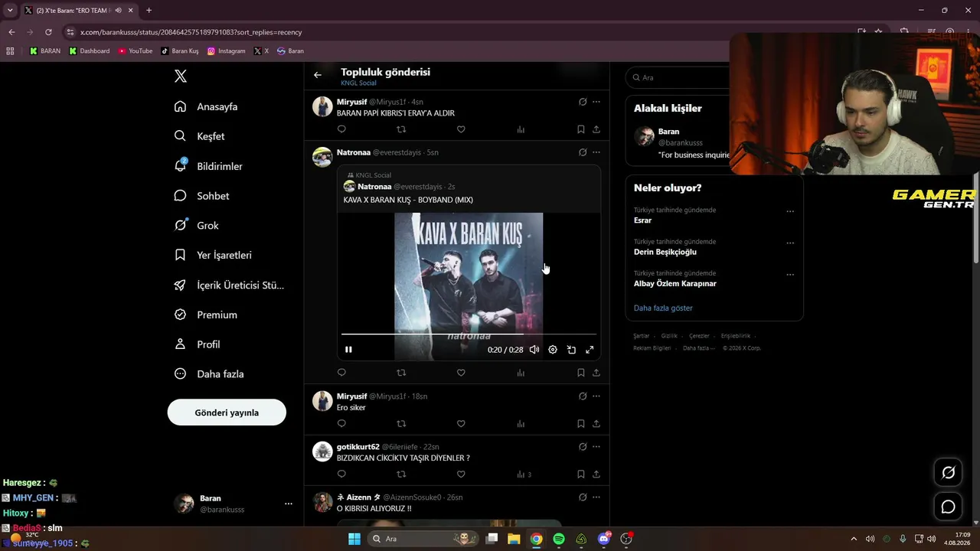Expand video to fullscreen
The width and height of the screenshot is (980, 551).
[590, 350]
